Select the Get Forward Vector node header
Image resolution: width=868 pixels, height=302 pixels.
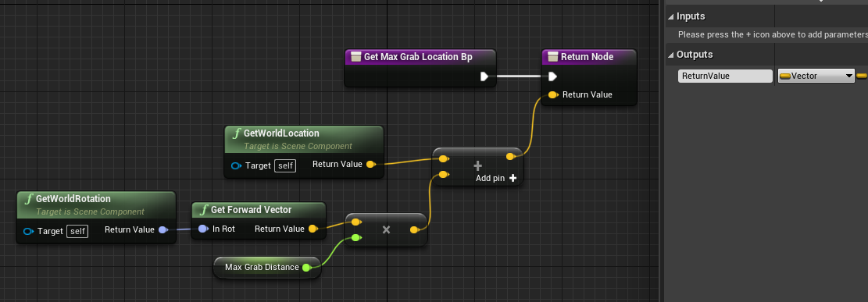pos(259,210)
